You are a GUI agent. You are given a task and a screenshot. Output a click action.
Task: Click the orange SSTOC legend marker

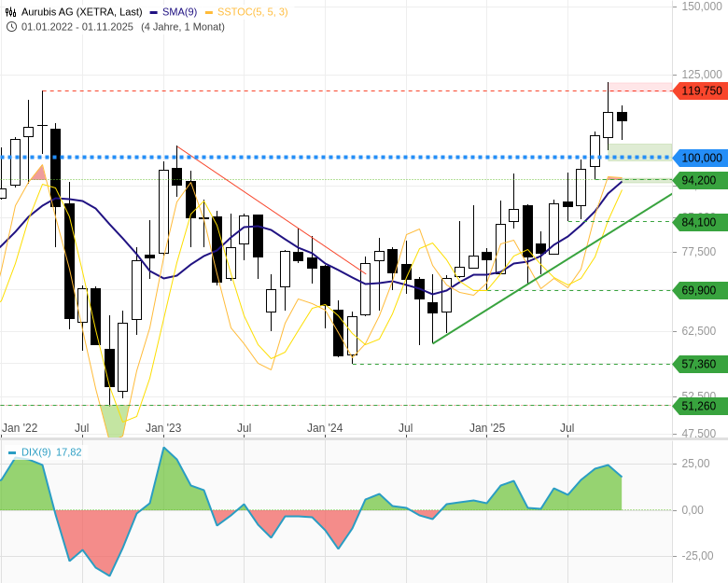point(210,12)
